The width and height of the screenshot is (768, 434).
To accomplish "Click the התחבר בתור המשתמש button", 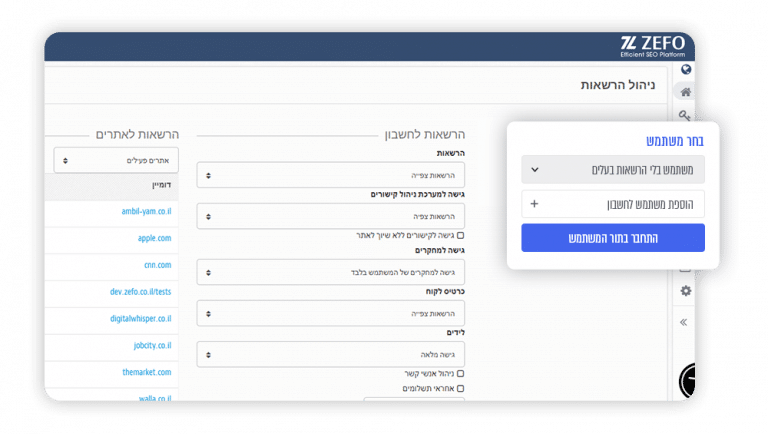I will click(x=613, y=238).
